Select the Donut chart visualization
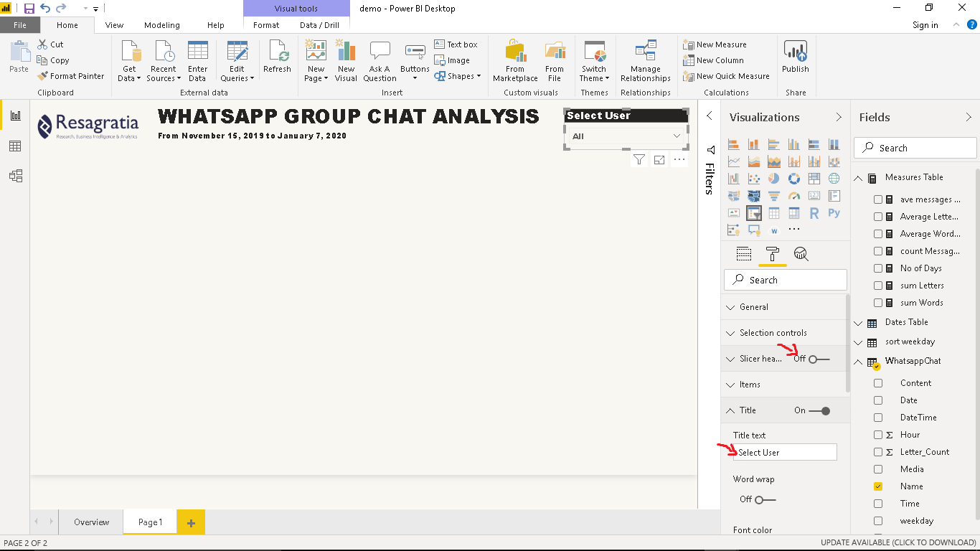This screenshot has width=980, height=551. pyautogui.click(x=793, y=179)
